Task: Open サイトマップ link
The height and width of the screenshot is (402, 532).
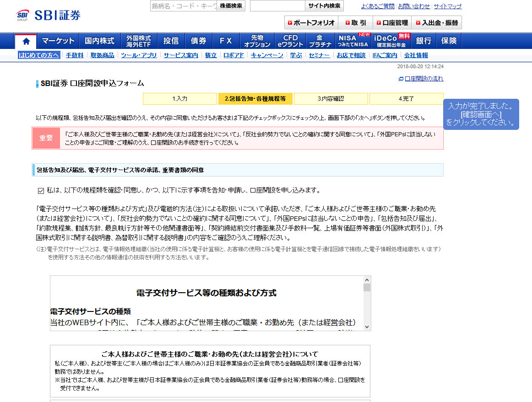Action: tap(447, 6)
